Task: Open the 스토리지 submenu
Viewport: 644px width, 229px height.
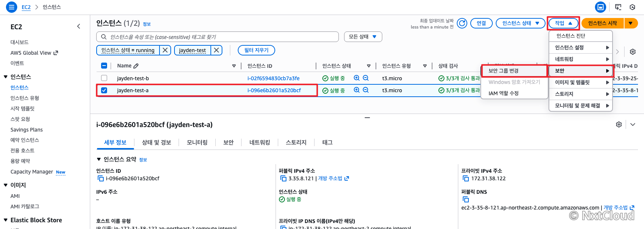Action: coord(581,94)
